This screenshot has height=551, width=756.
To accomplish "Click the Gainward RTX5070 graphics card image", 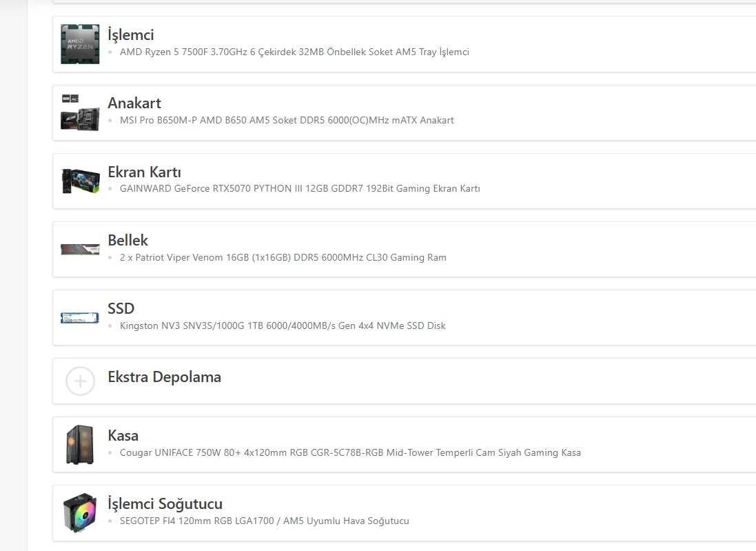I will pyautogui.click(x=80, y=181).
